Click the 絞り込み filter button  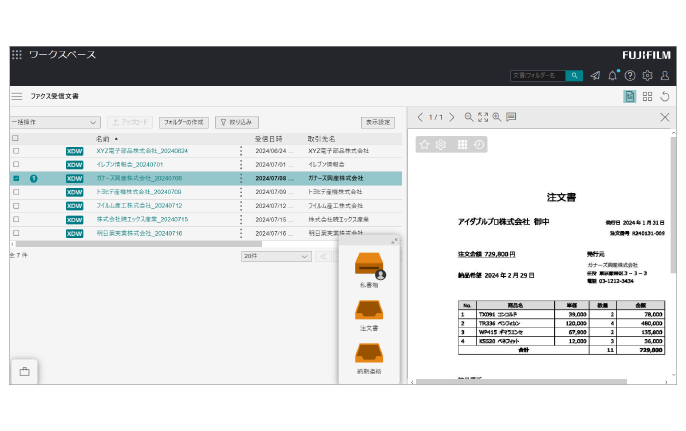coord(237,123)
